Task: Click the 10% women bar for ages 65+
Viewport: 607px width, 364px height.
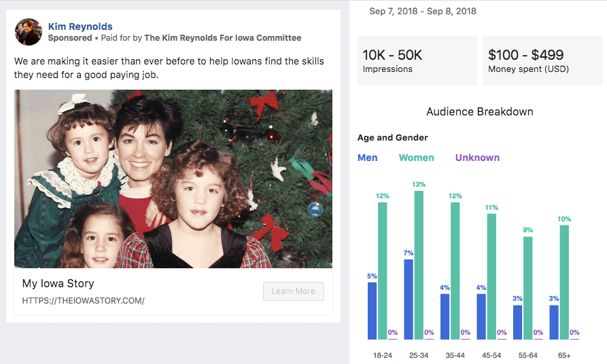Action: point(564,282)
